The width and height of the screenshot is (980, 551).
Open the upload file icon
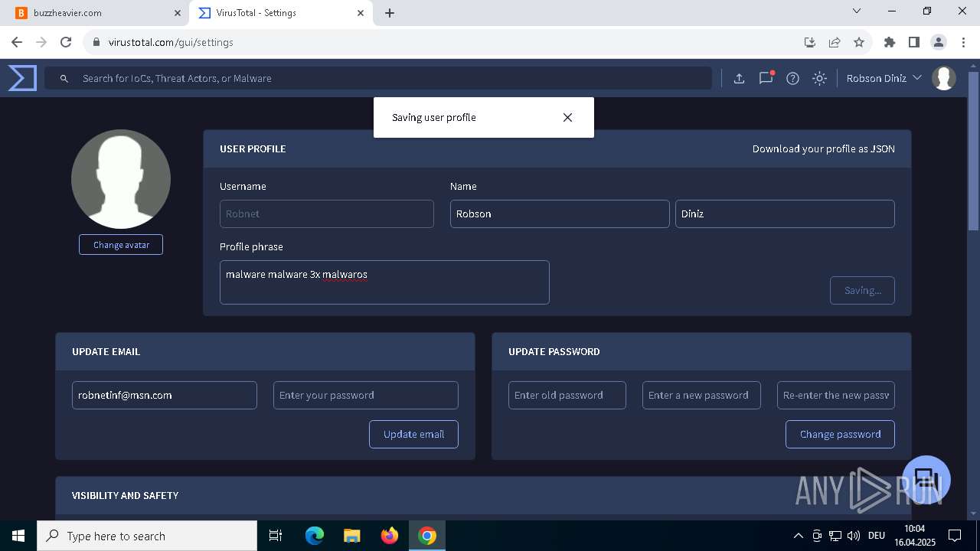[739, 78]
